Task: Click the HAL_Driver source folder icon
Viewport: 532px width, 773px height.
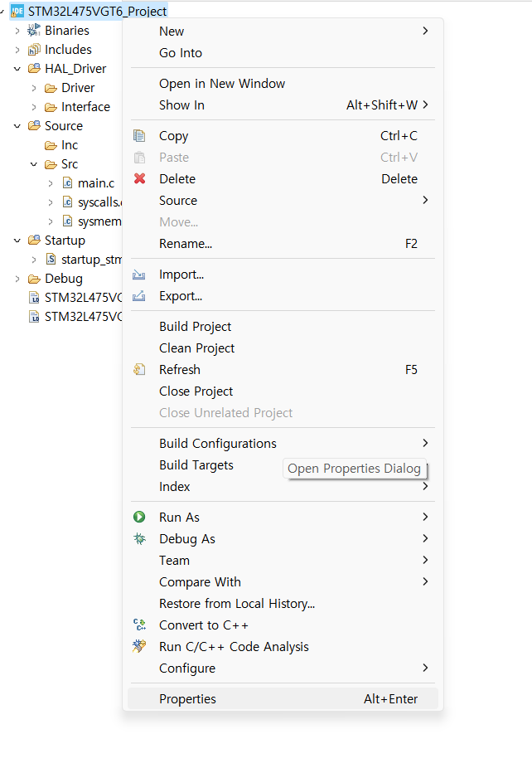Action: coord(34,69)
